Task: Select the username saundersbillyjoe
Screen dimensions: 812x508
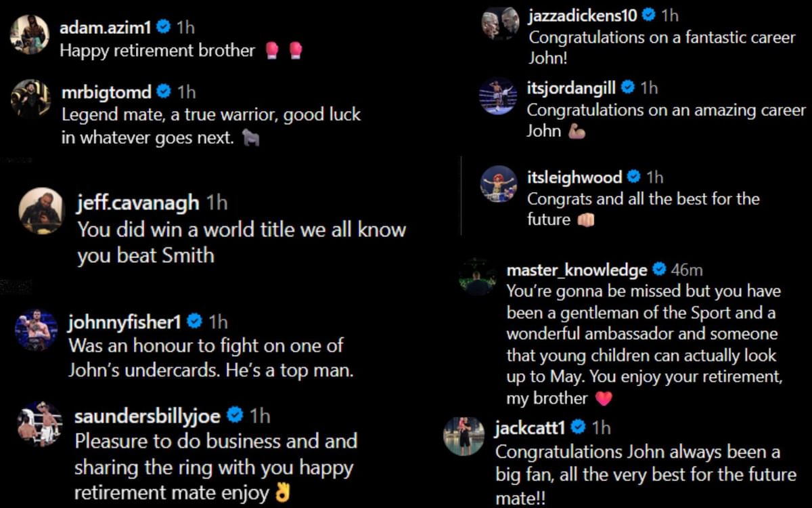Action: tap(146, 416)
